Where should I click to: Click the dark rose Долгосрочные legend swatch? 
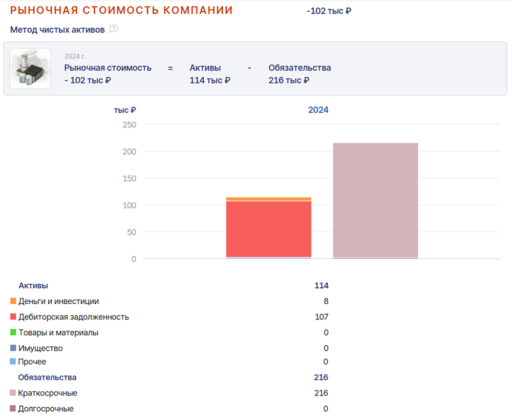pyautogui.click(x=13, y=408)
